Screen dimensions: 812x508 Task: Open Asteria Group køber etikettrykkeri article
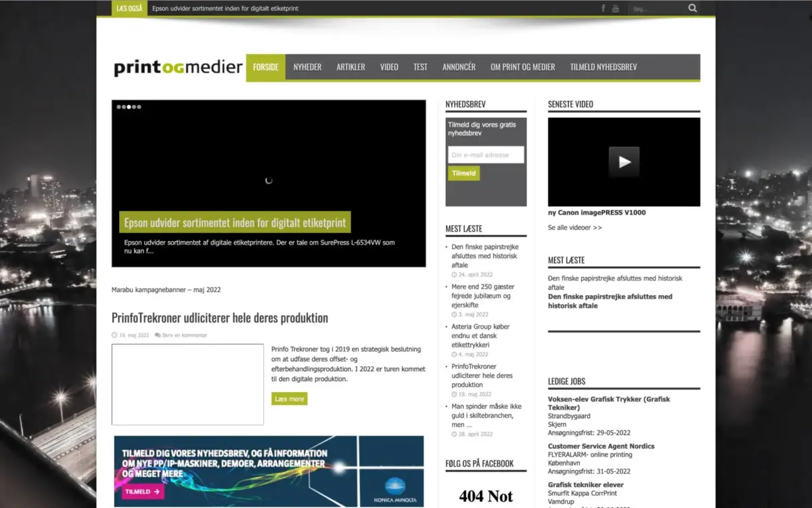coord(480,335)
